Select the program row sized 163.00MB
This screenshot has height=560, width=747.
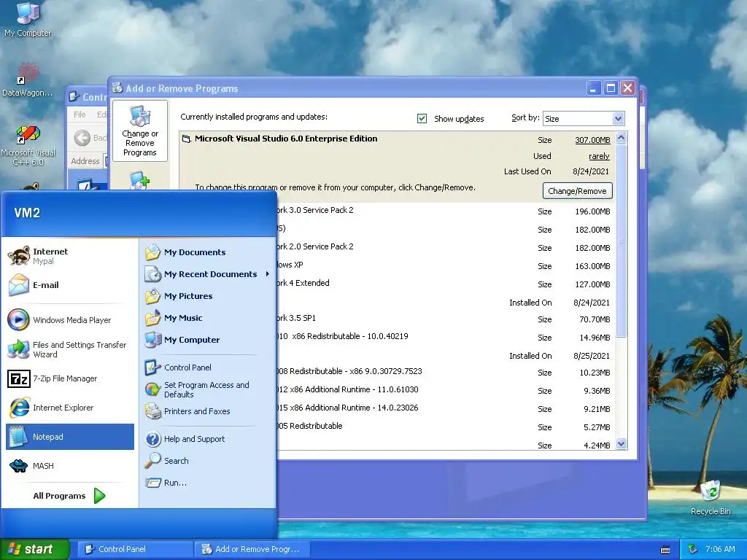[x=446, y=265]
